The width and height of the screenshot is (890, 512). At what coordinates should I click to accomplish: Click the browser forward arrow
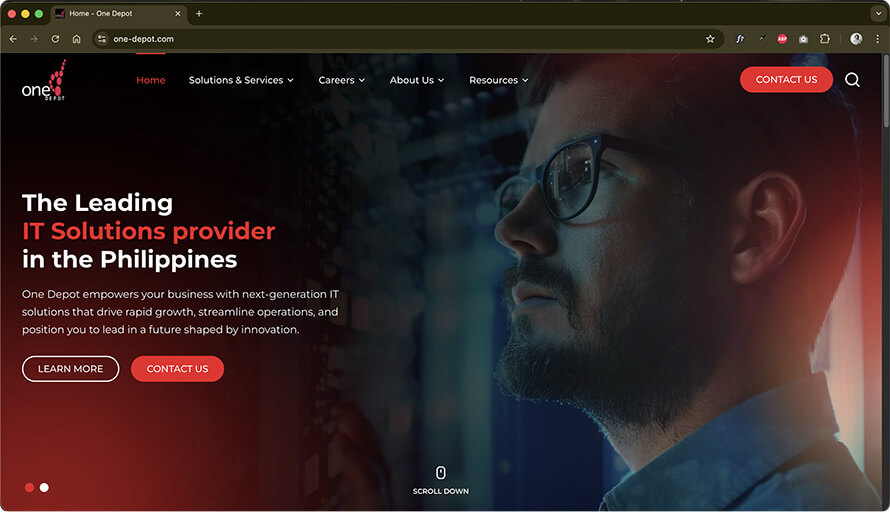click(x=34, y=39)
